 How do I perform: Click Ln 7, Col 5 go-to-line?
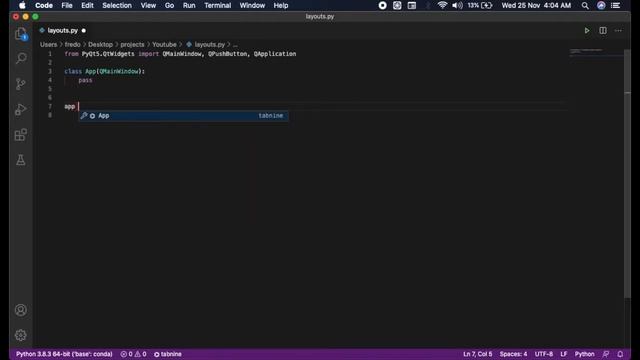coord(478,354)
